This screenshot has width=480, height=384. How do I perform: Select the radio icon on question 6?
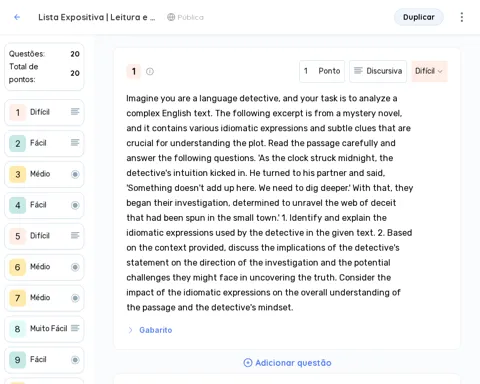[75, 267]
